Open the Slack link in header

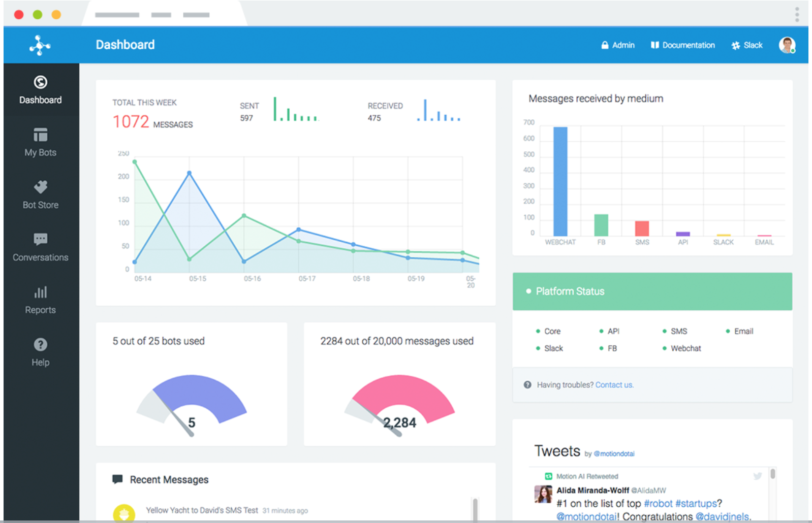(x=747, y=45)
